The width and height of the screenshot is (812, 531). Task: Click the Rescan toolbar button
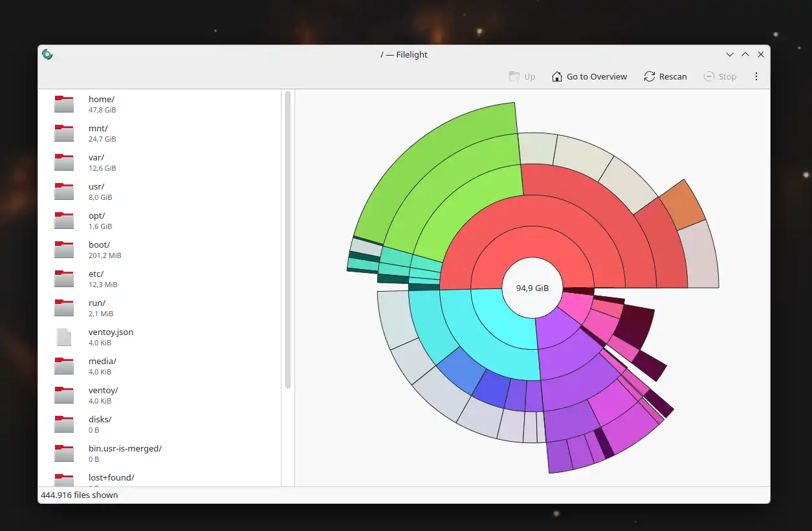coord(665,76)
